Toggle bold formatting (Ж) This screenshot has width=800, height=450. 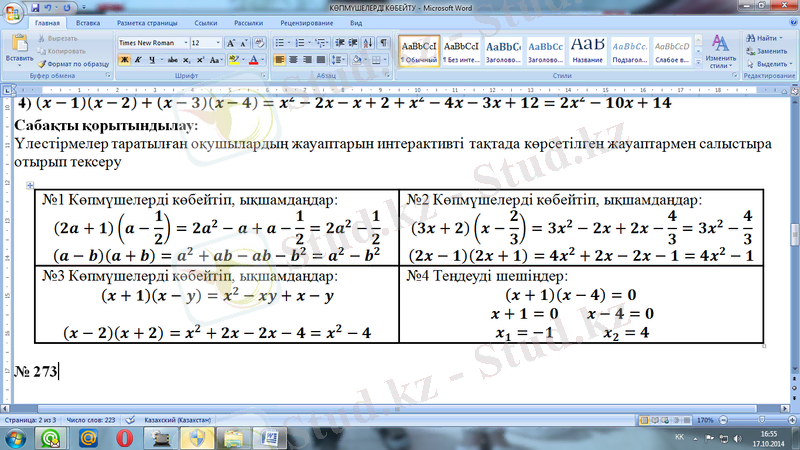(x=122, y=60)
